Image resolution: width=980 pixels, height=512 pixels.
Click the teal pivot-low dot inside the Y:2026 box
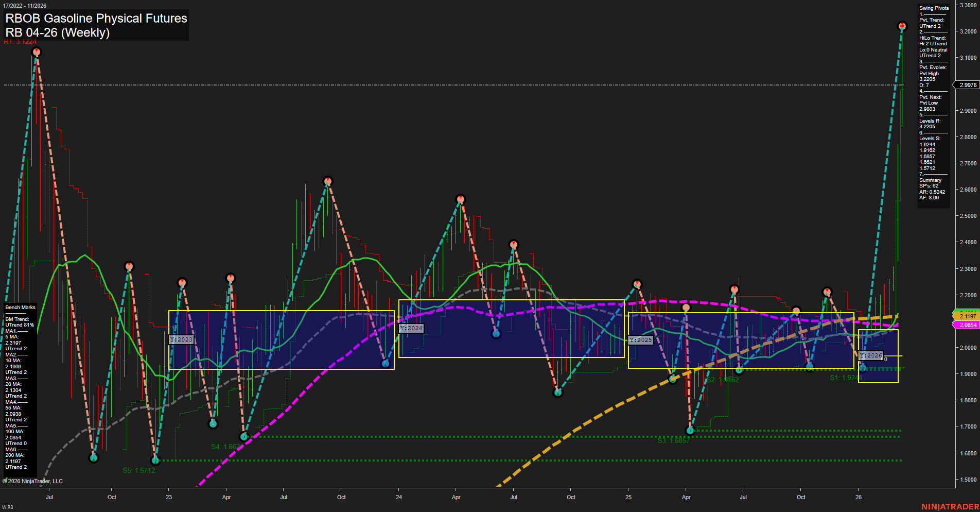pos(864,367)
